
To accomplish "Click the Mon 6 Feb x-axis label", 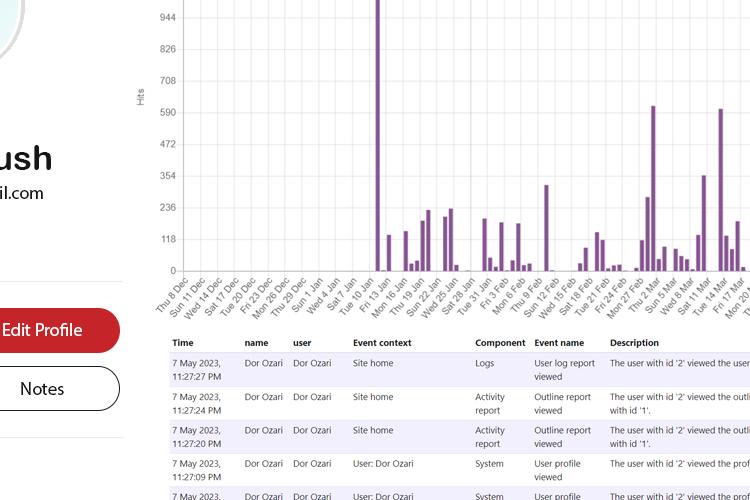I will 509,297.
